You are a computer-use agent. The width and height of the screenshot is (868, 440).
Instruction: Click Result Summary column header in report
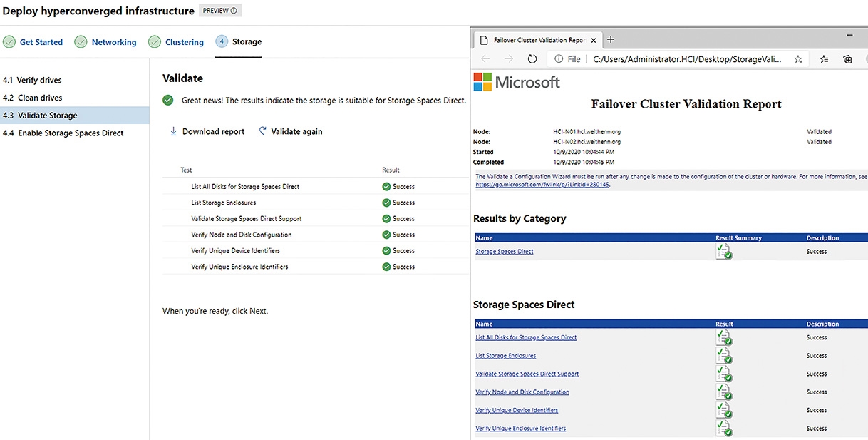click(739, 238)
